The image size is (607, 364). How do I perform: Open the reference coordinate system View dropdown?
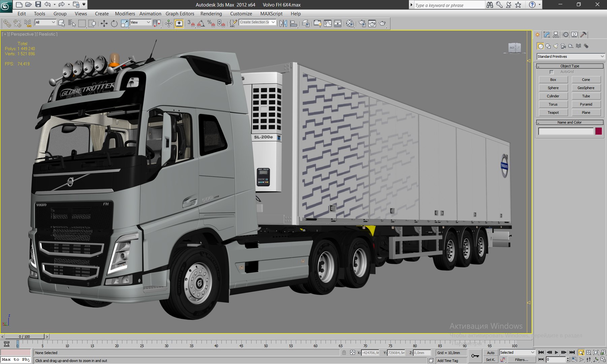click(140, 22)
